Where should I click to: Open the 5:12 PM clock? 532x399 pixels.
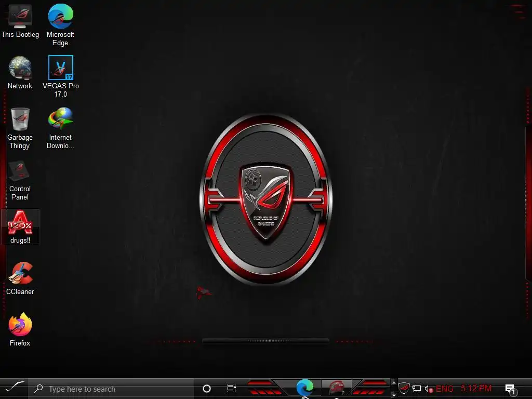point(476,388)
